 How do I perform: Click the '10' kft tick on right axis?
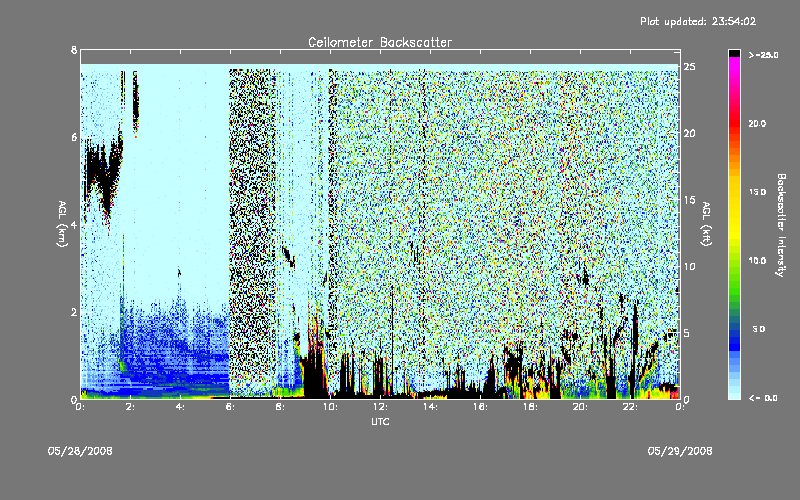[x=689, y=266]
